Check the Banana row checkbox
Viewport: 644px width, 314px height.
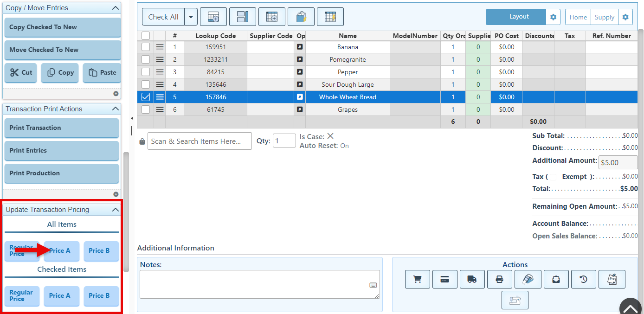tap(146, 47)
